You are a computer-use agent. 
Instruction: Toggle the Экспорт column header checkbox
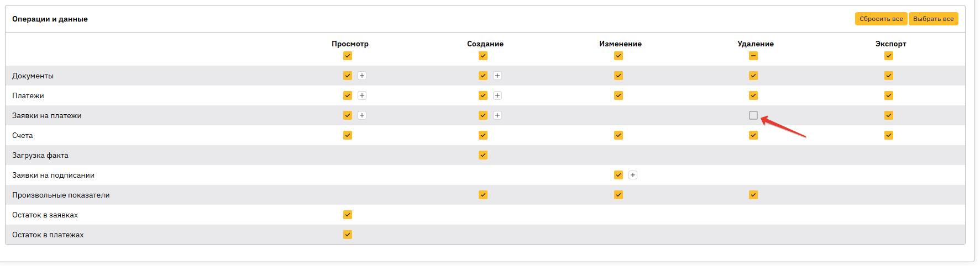889,56
